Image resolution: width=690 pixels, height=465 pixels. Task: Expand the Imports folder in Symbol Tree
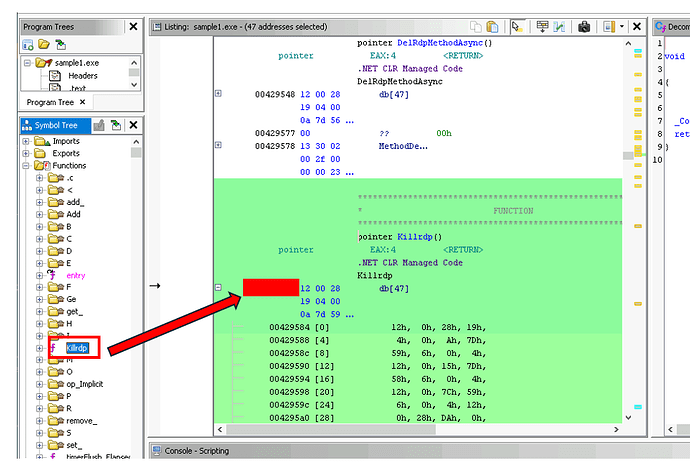[27, 142]
